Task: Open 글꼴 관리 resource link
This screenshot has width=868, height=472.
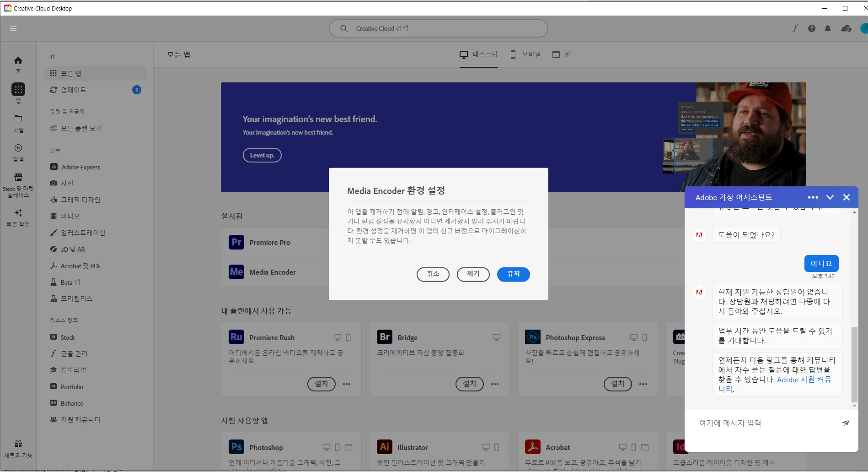Action: pyautogui.click(x=96, y=353)
